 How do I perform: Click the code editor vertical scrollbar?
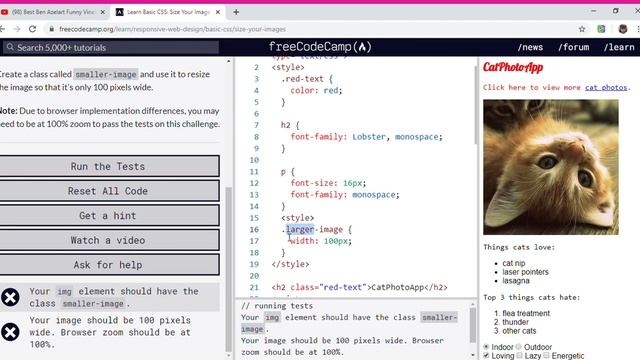(x=475, y=104)
